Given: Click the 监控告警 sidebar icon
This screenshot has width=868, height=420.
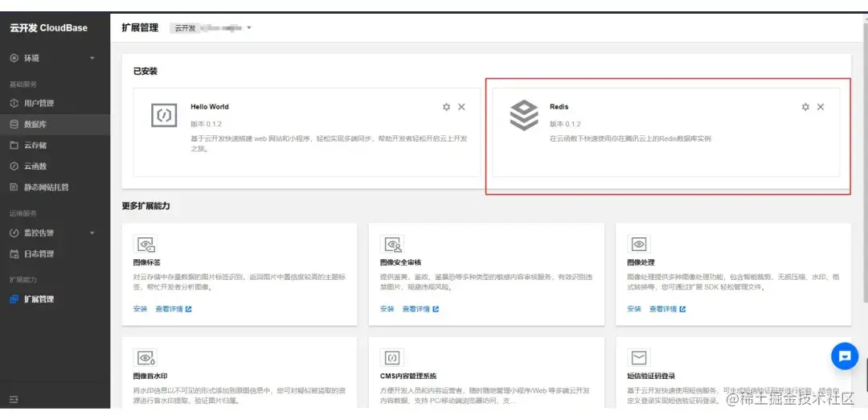Looking at the screenshot, I should point(14,233).
